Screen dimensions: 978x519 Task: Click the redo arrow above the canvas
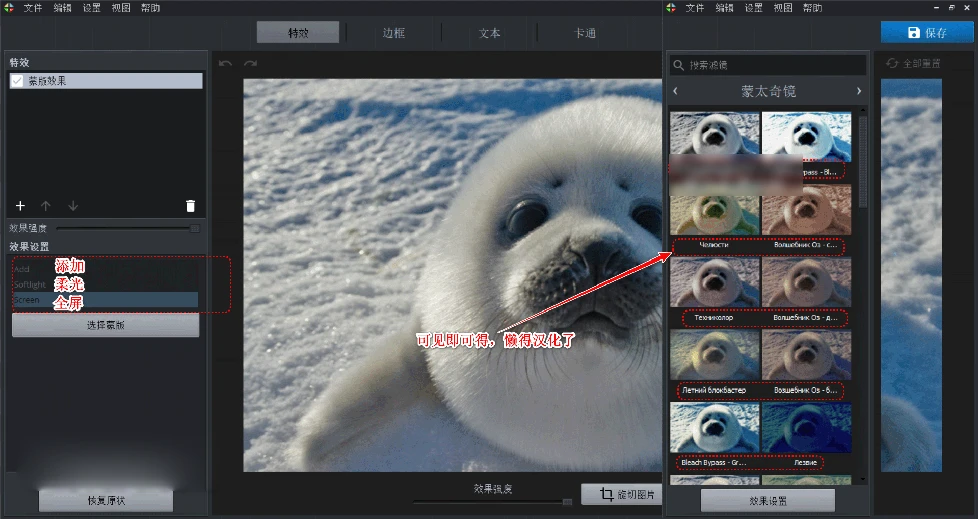click(250, 64)
